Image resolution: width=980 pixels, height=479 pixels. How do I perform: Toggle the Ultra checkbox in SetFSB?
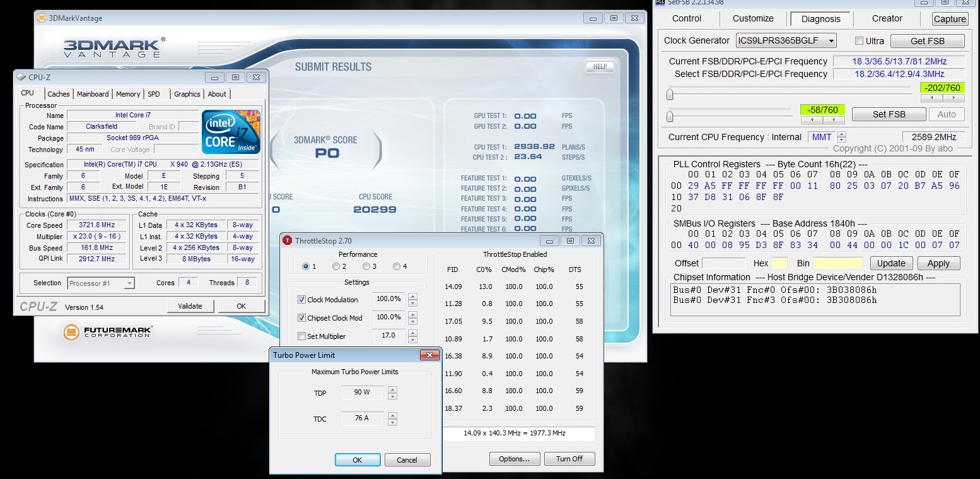click(x=859, y=41)
